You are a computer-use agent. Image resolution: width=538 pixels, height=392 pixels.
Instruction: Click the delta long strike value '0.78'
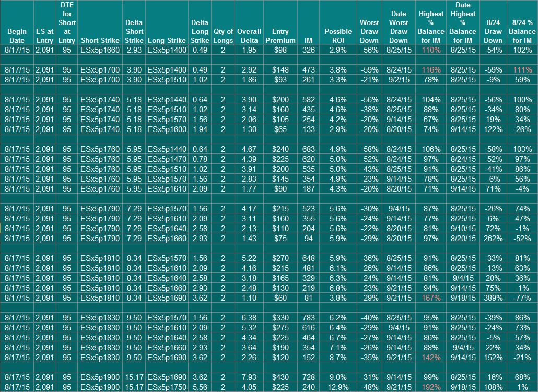click(200, 160)
